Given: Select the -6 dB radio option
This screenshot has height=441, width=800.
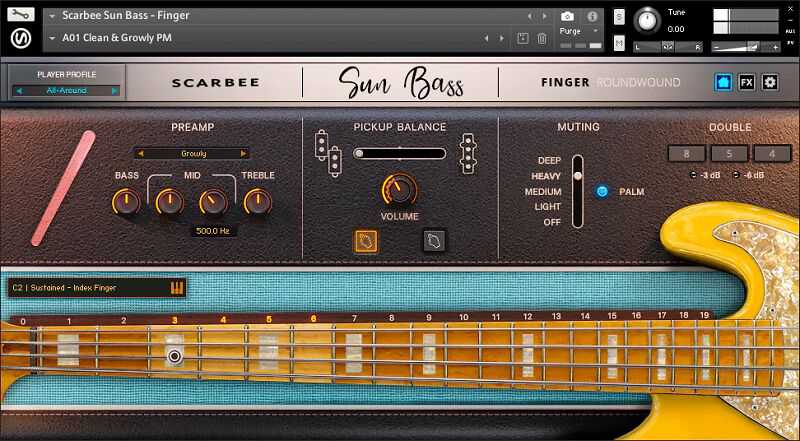Looking at the screenshot, I should click(736, 175).
